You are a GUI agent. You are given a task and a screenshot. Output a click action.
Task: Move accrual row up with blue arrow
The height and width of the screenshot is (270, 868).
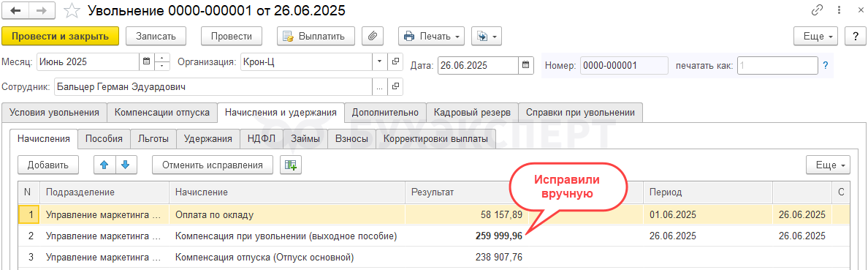(x=104, y=165)
